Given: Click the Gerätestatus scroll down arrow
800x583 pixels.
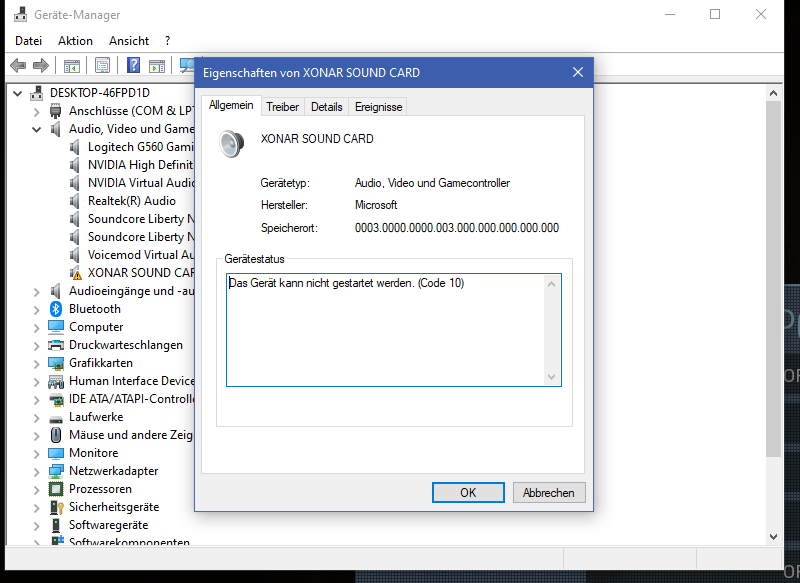Looking at the screenshot, I should (x=551, y=377).
